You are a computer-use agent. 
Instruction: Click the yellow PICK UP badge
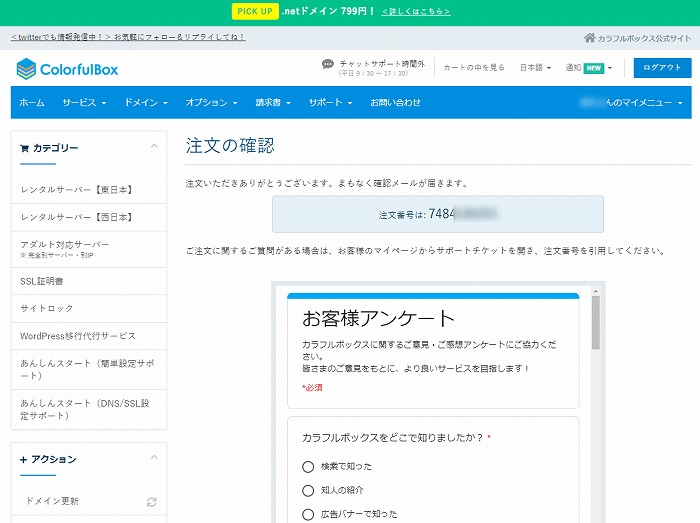[x=255, y=11]
